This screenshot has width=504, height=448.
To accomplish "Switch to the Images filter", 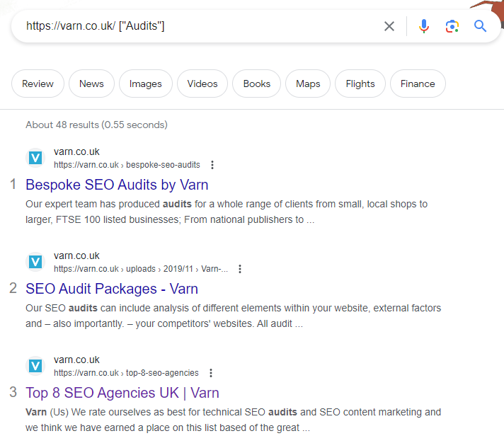I will click(x=146, y=84).
